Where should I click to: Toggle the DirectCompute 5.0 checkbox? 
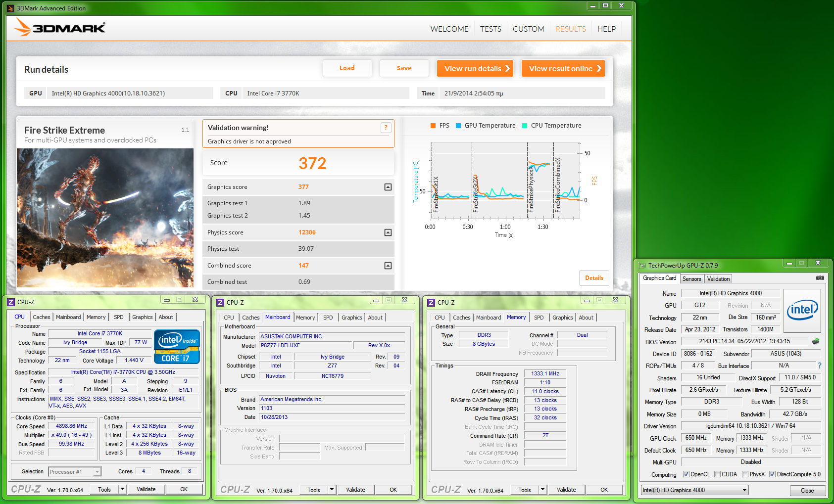coord(772,474)
